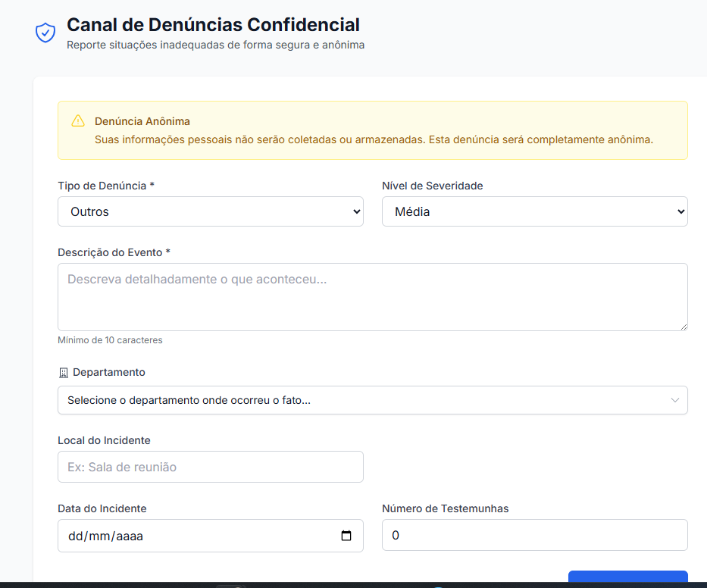The width and height of the screenshot is (707, 588).
Task: Click the warning triangle in the anonymity notice
Action: pyautogui.click(x=78, y=120)
